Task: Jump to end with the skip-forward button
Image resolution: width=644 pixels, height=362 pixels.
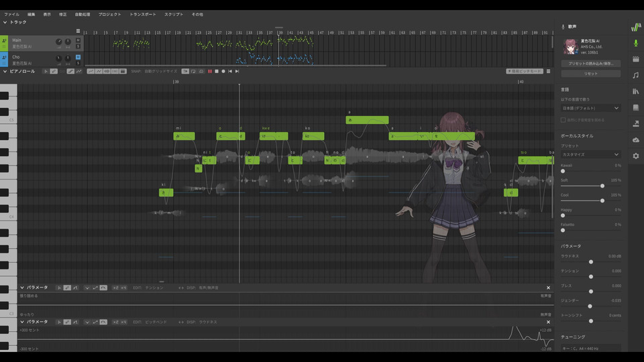Action: [237, 72]
